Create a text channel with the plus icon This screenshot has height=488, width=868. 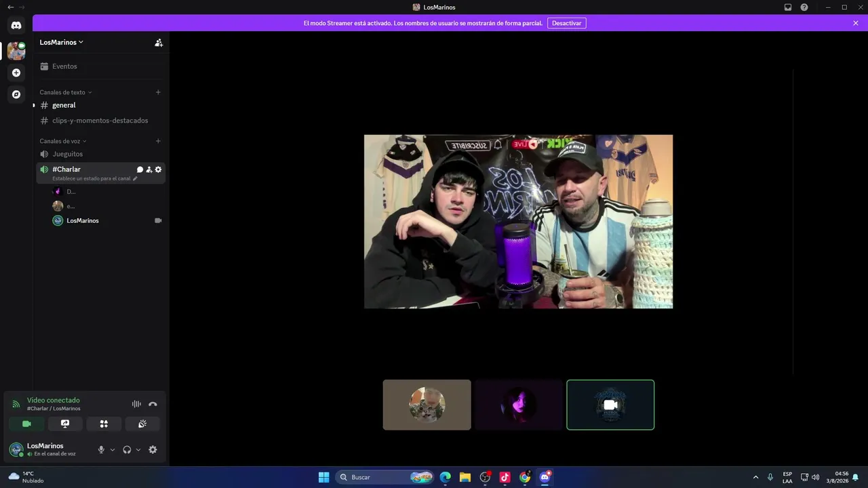pos(158,92)
